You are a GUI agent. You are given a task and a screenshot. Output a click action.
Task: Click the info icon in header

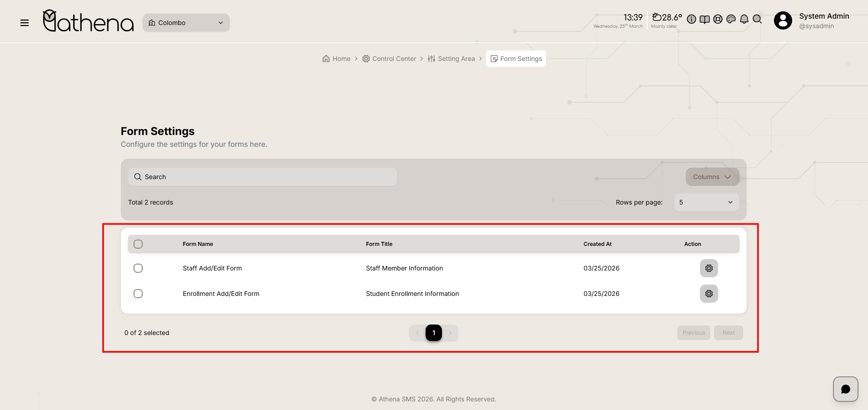coord(691,19)
